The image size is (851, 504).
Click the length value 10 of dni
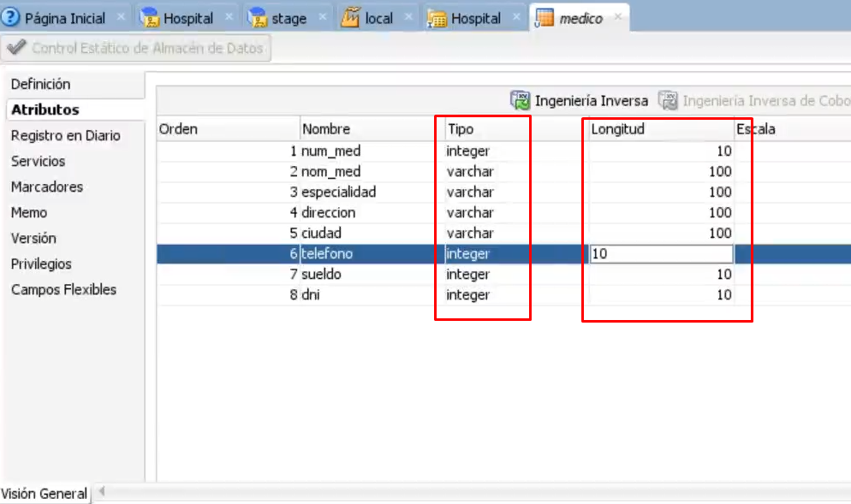724,295
